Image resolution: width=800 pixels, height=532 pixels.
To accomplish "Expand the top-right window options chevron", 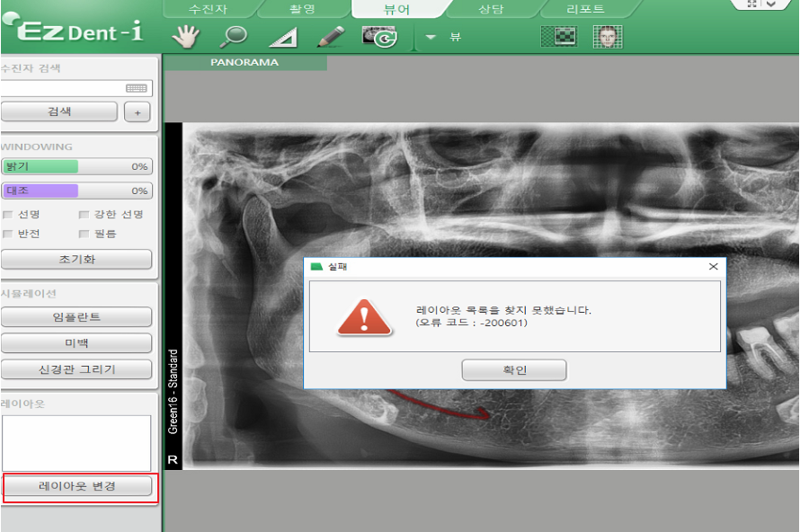I will [772, 4].
